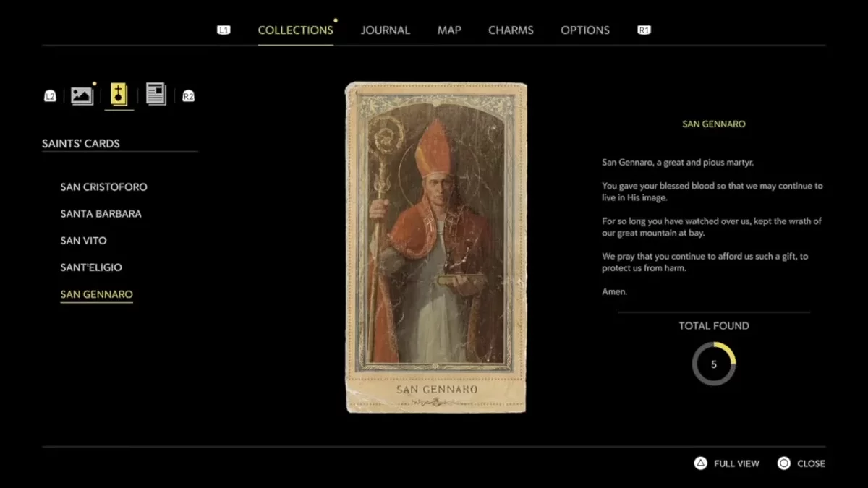Open the Collections tab
The height and width of the screenshot is (488, 868).
click(295, 30)
